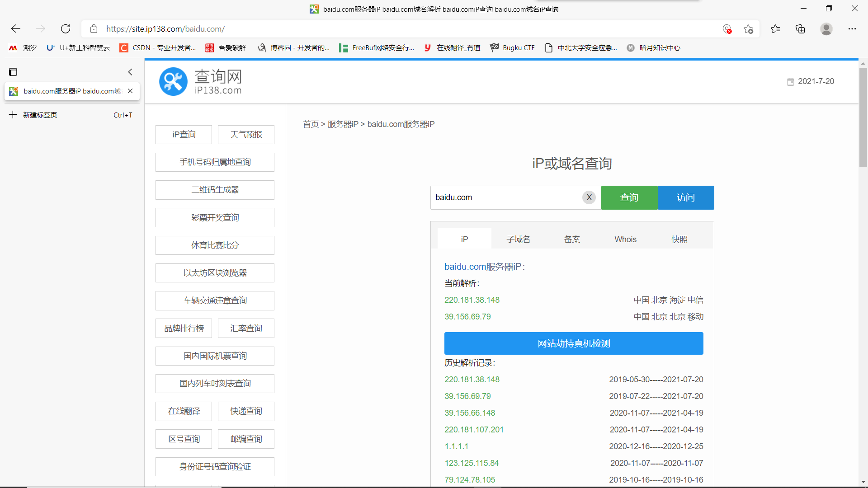The width and height of the screenshot is (868, 488).
Task: Click the scrollbar down arrow
Action: (x=863, y=482)
